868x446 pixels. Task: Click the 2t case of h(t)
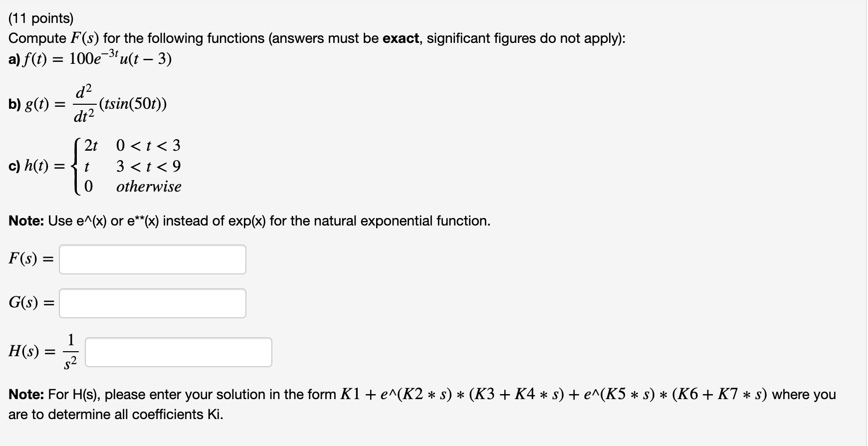click(x=90, y=146)
